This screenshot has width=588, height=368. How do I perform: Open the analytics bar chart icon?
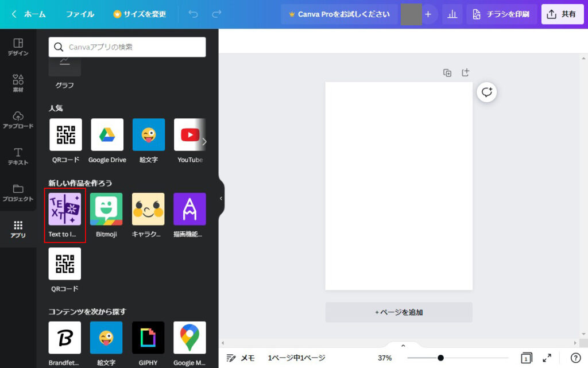coord(452,14)
